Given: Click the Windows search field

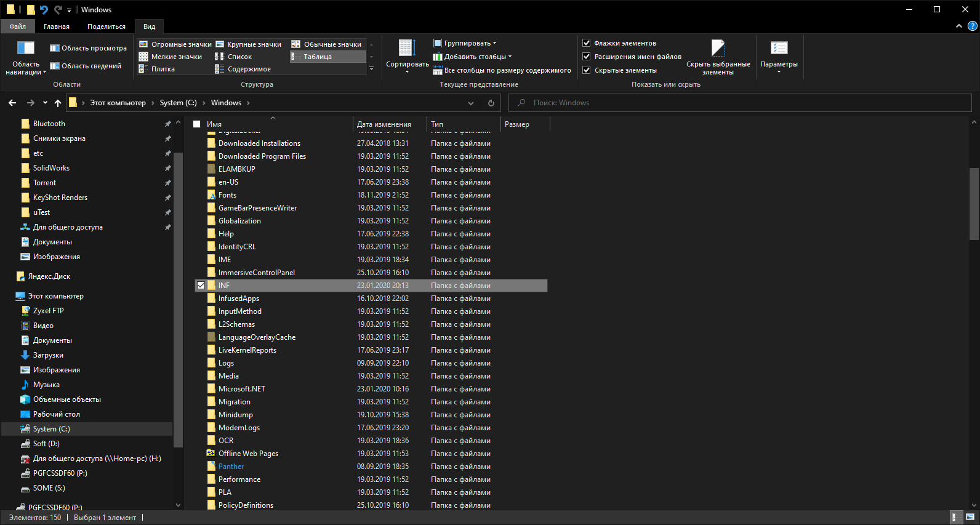Looking at the screenshot, I should (741, 103).
